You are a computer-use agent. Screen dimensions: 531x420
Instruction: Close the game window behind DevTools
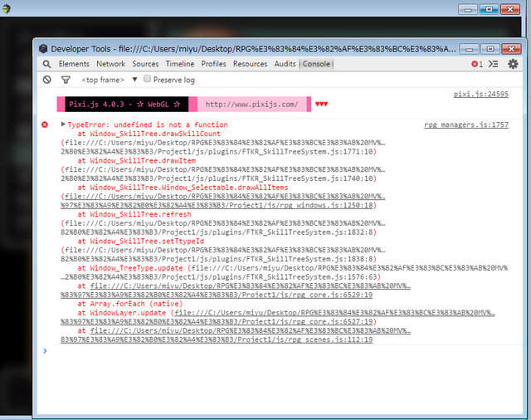[509, 9]
